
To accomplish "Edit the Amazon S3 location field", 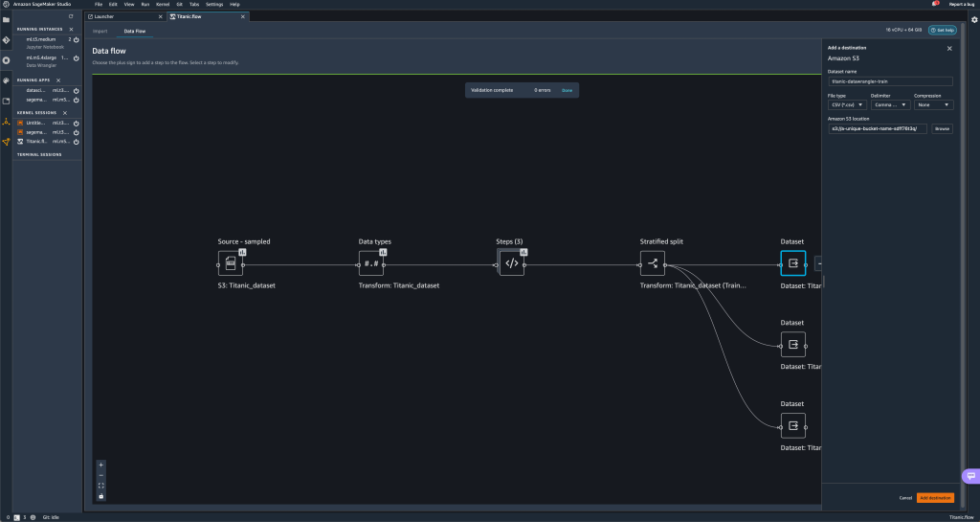I will point(877,128).
